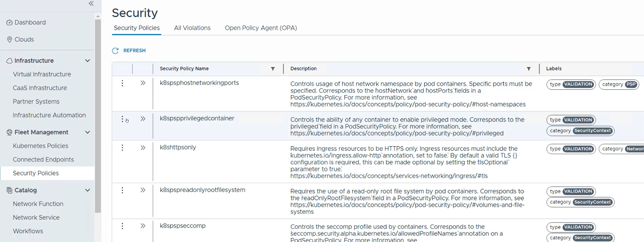Open three-dot menu for k8spspseccomp row

tap(122, 226)
